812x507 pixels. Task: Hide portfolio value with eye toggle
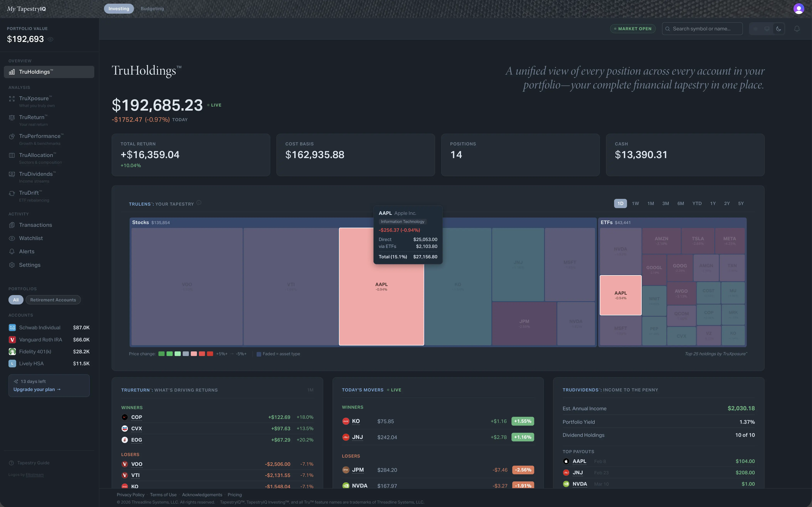click(x=50, y=39)
